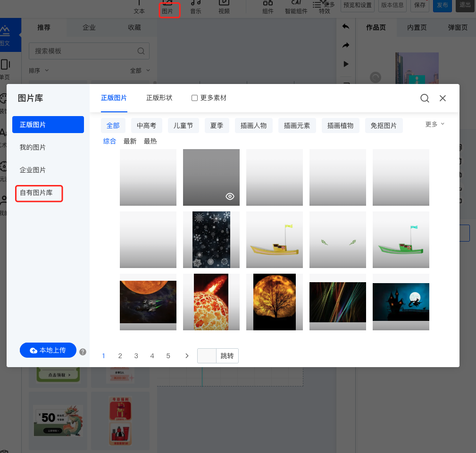Click the undo arrow icon
The image size is (476, 453).
click(x=346, y=26)
